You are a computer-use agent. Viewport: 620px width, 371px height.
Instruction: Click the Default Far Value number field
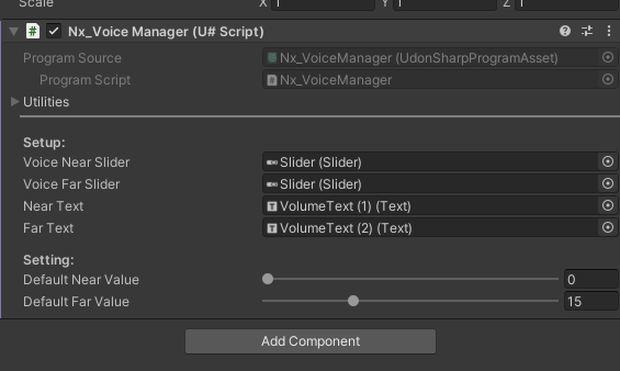tap(591, 301)
